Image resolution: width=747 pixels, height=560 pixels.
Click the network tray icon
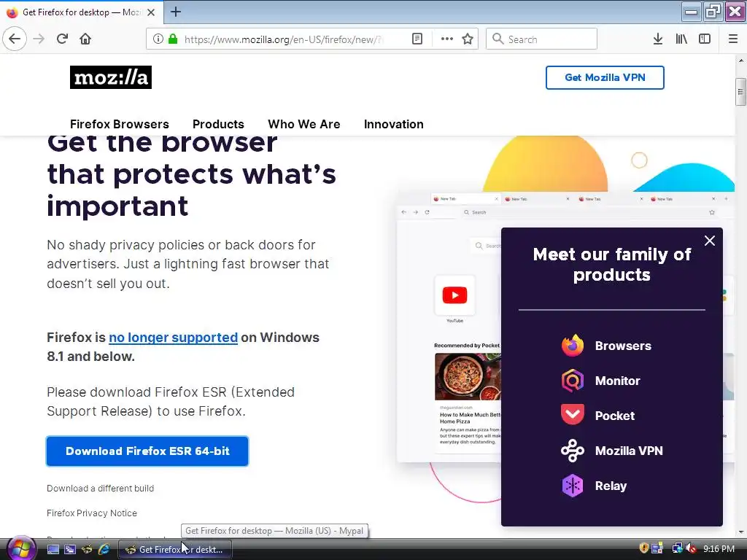coord(677,548)
